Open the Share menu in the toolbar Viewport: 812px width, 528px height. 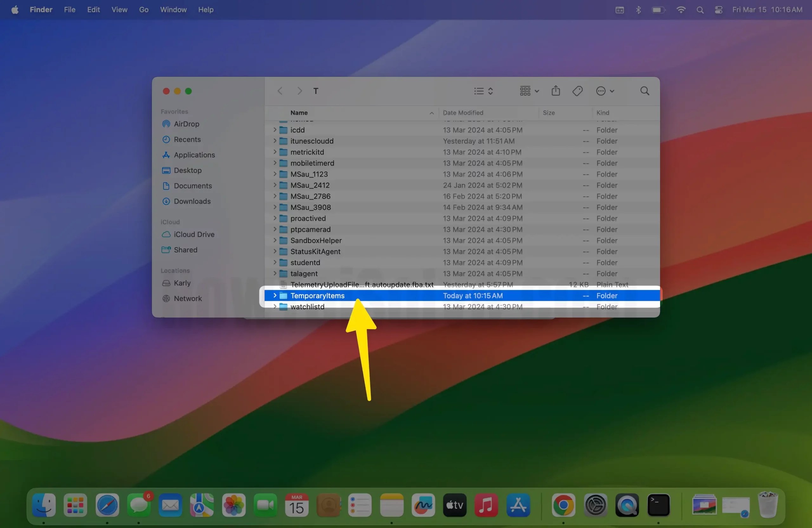point(556,91)
